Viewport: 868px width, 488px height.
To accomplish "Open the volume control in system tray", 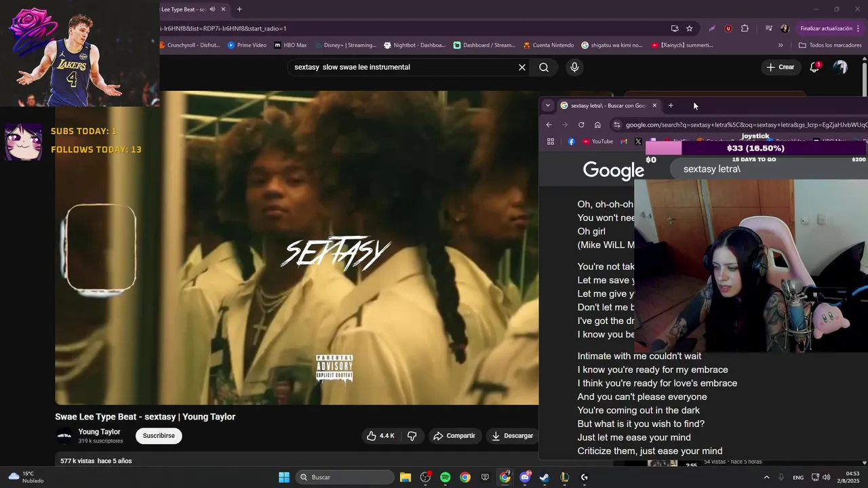I will (826, 477).
